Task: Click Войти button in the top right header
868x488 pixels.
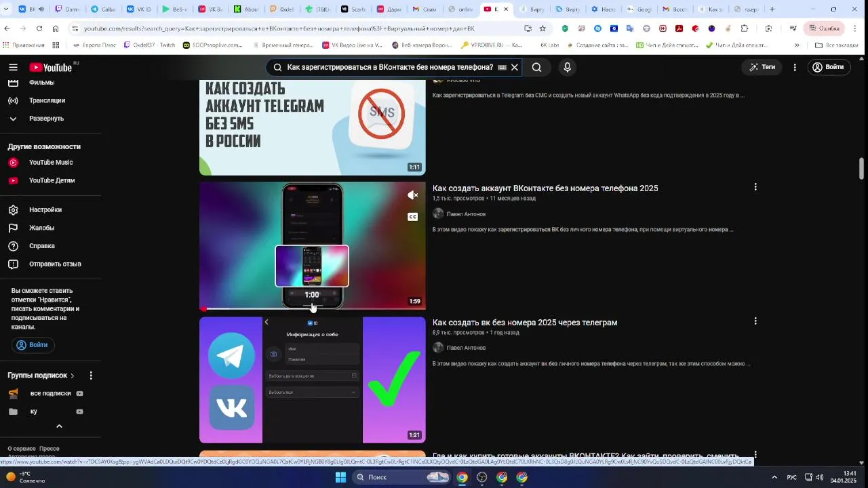Action: click(x=828, y=67)
